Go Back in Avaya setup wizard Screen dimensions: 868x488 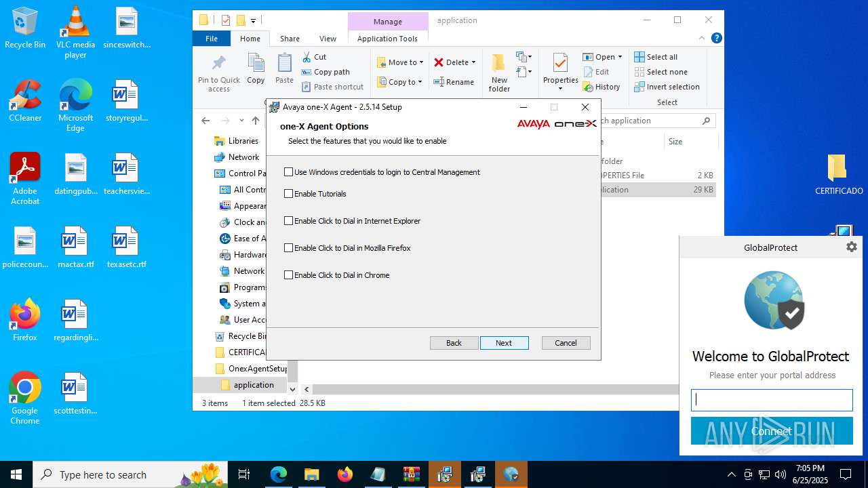click(x=454, y=343)
